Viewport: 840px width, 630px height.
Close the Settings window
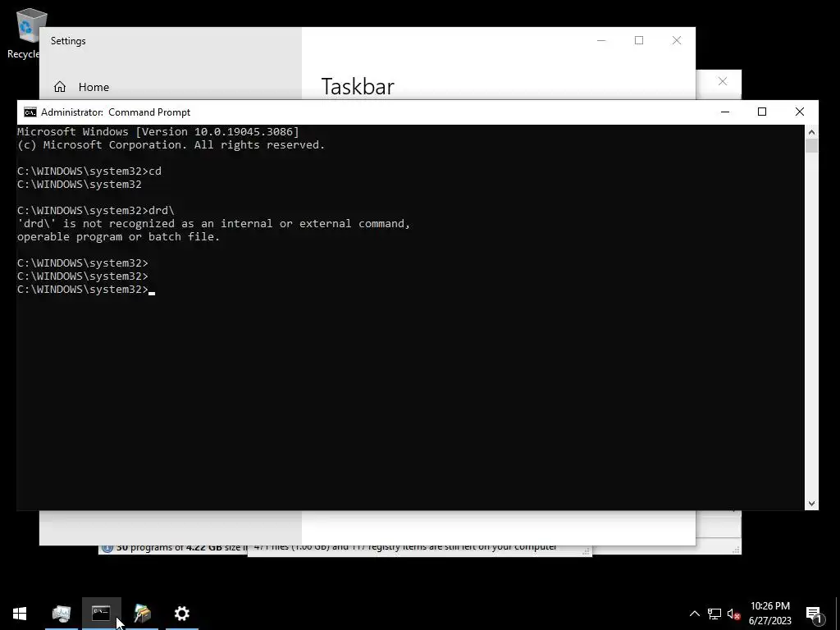677,41
